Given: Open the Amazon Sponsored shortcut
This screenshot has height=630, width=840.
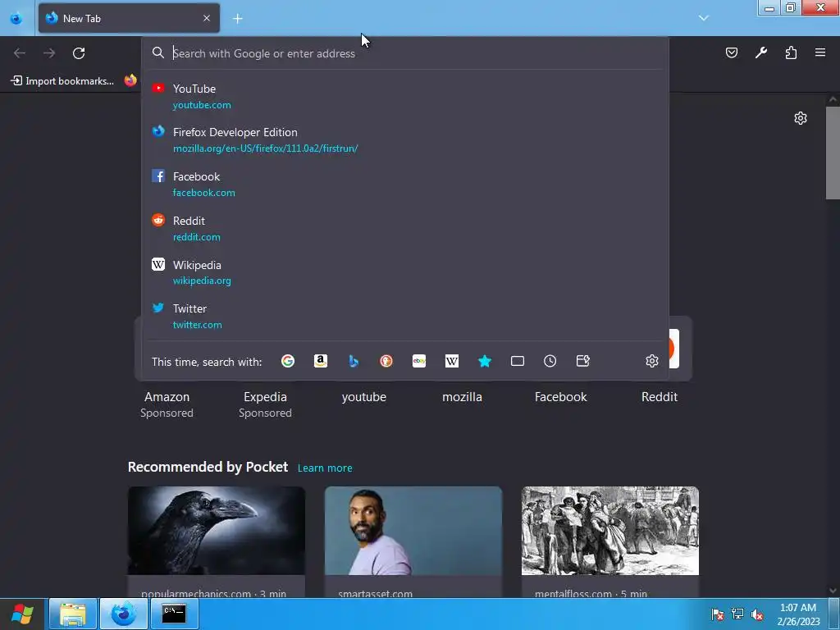Looking at the screenshot, I should click(167, 404).
